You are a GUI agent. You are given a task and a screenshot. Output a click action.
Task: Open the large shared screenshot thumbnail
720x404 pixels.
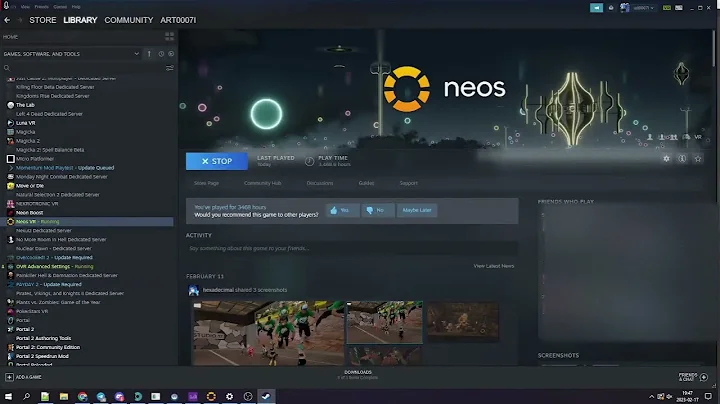(x=268, y=333)
